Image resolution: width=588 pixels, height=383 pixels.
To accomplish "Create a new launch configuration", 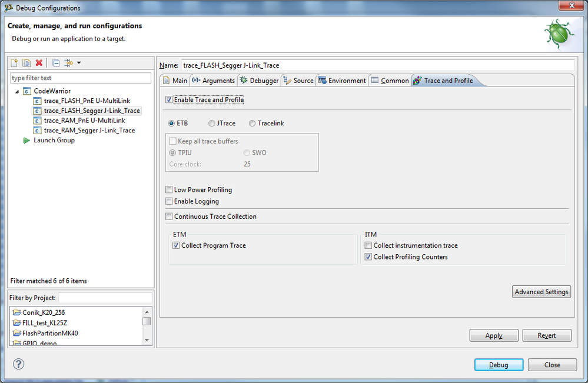I will pos(14,63).
